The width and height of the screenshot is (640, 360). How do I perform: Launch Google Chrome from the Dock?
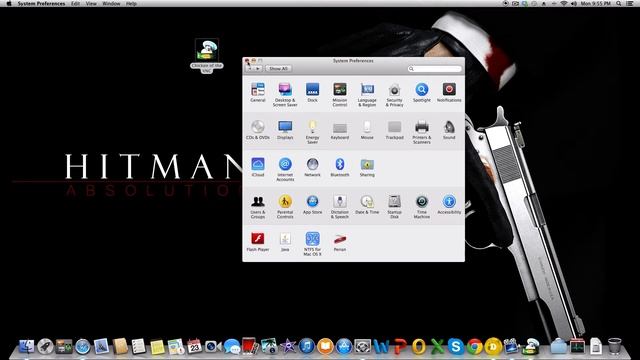[474, 347]
